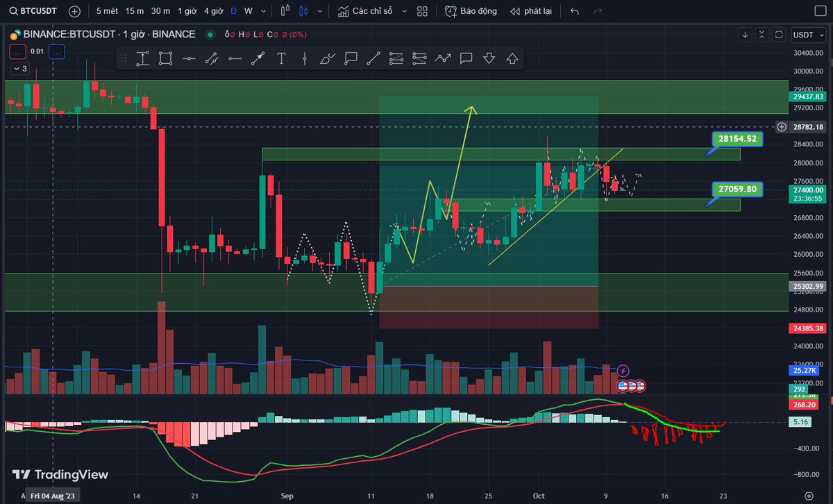Select the 30 m timeframe

[160, 11]
